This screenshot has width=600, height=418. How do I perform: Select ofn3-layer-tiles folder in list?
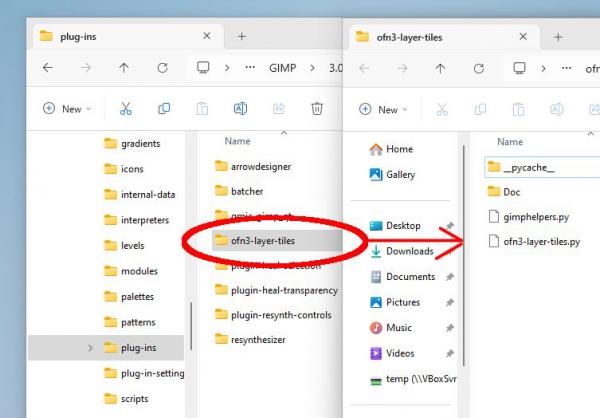click(x=277, y=241)
